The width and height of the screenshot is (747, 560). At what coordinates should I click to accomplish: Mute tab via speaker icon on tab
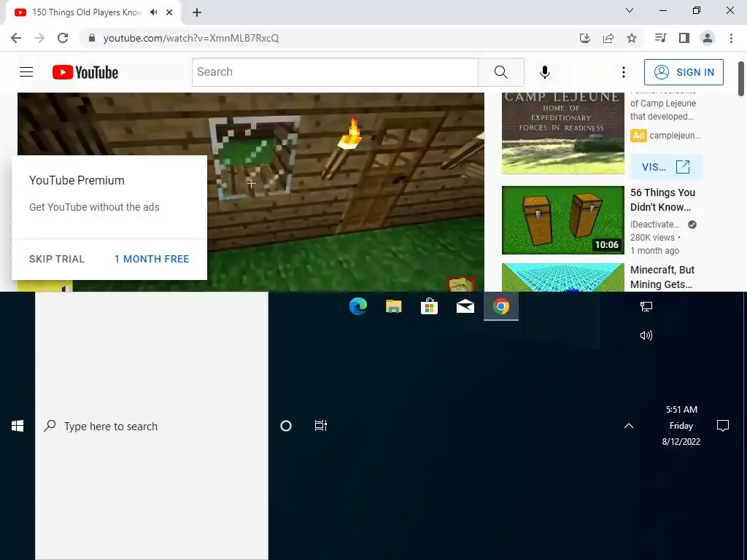153,12
